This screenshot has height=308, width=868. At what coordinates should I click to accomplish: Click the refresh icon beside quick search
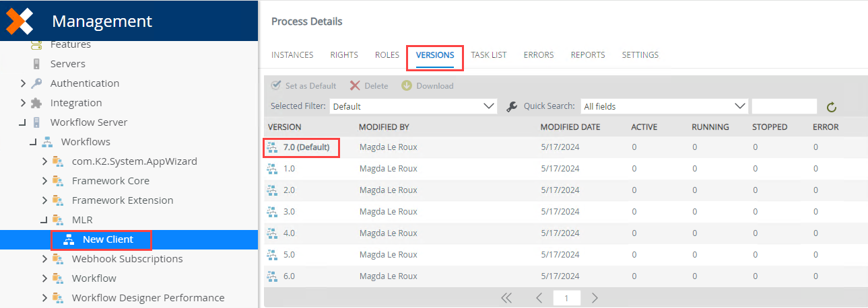tap(832, 107)
